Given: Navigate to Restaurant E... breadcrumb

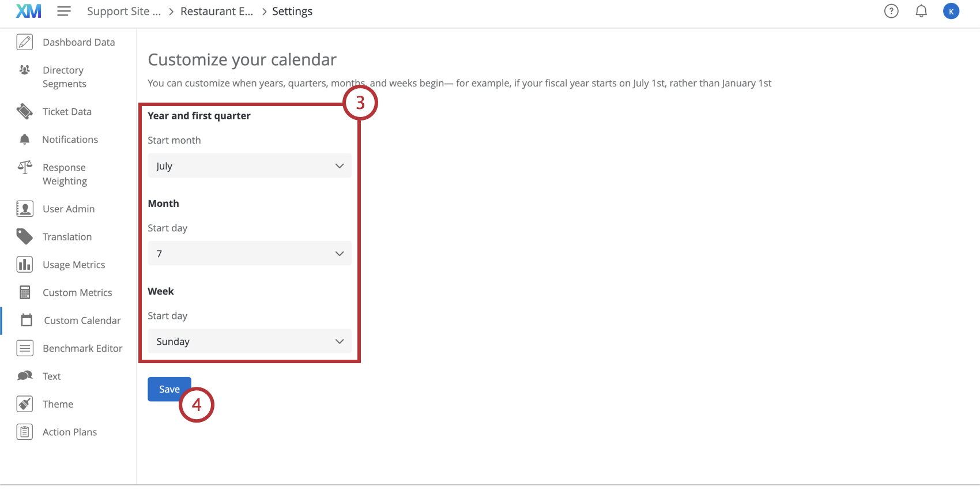Looking at the screenshot, I should click(x=217, y=12).
